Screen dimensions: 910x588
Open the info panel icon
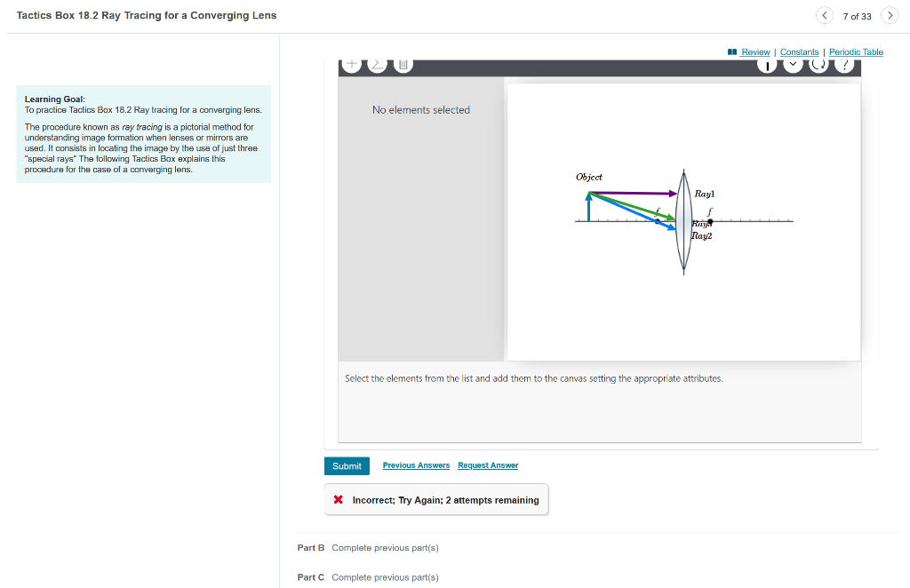click(767, 63)
